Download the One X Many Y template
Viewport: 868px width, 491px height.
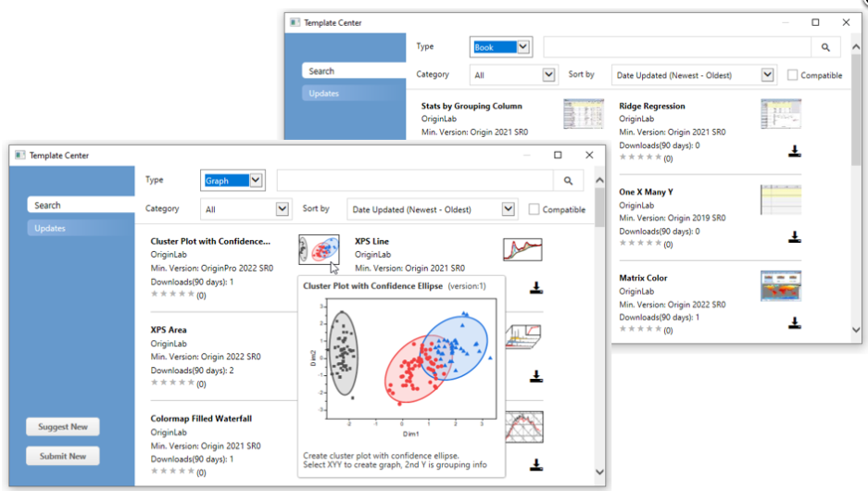click(795, 237)
